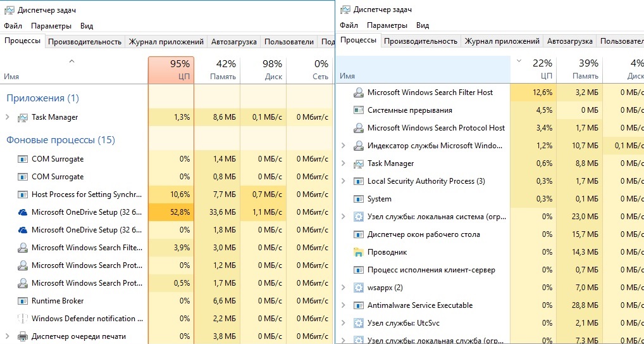Click Antimalware Service Executable icon
The height and width of the screenshot is (344, 644).
click(x=358, y=305)
